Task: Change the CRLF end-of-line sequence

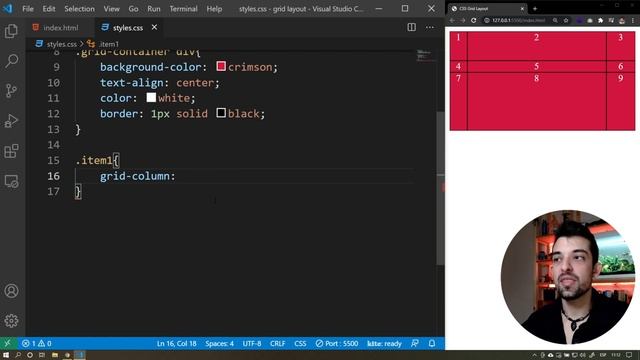Action: click(x=278, y=344)
